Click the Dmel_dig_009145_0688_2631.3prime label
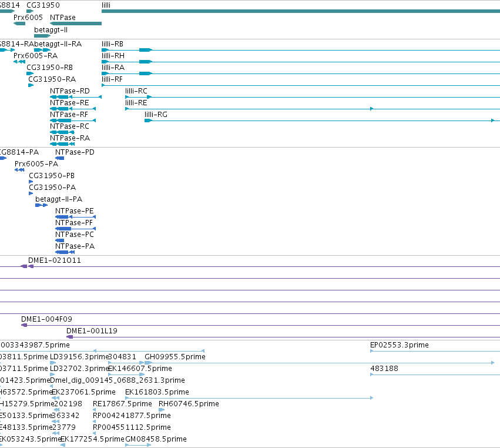This screenshot has height=448, width=500. coord(118,380)
